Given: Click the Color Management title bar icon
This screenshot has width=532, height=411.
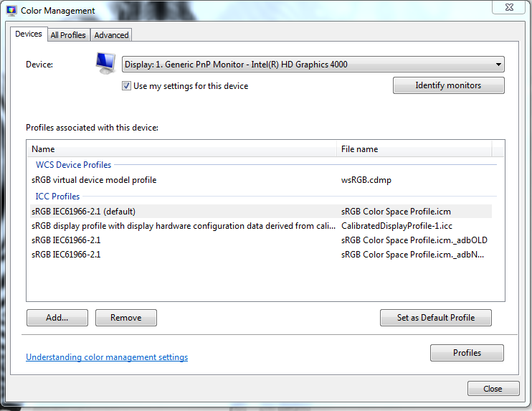Looking at the screenshot, I should click(x=11, y=11).
